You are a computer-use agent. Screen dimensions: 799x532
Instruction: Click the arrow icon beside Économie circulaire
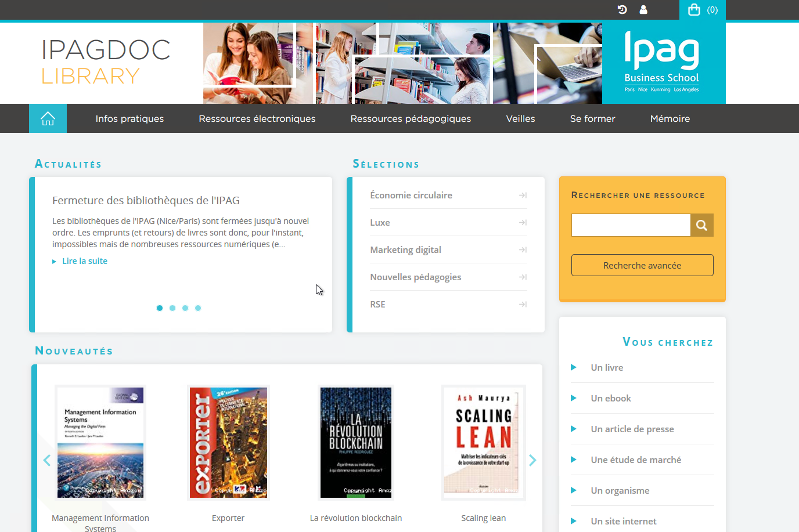523,196
